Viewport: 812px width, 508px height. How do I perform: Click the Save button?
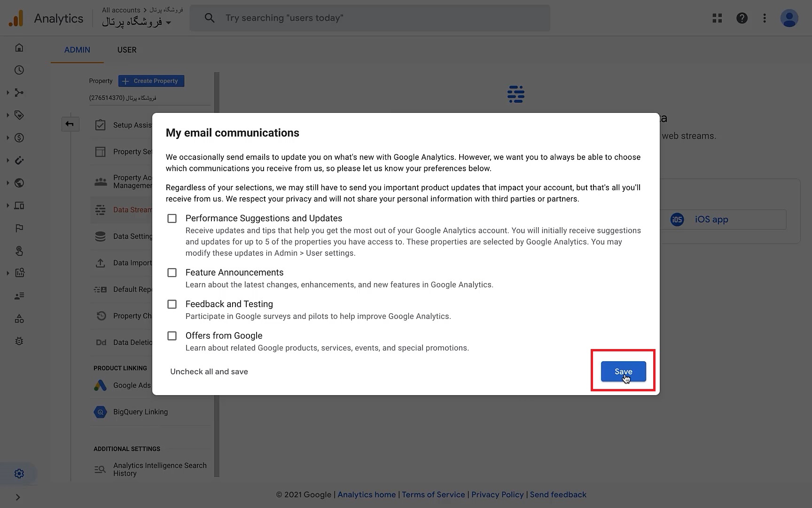[623, 372]
